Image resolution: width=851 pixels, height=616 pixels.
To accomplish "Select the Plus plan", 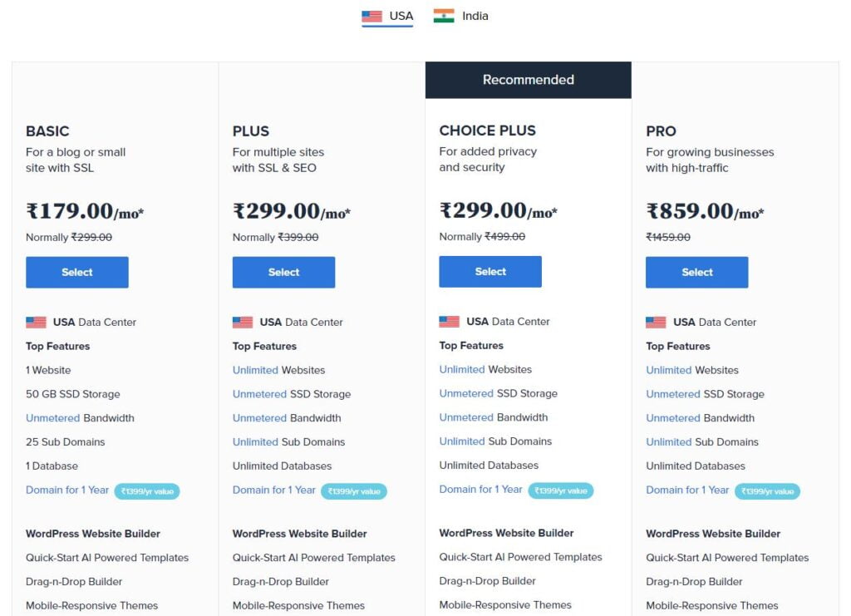I will tap(284, 273).
